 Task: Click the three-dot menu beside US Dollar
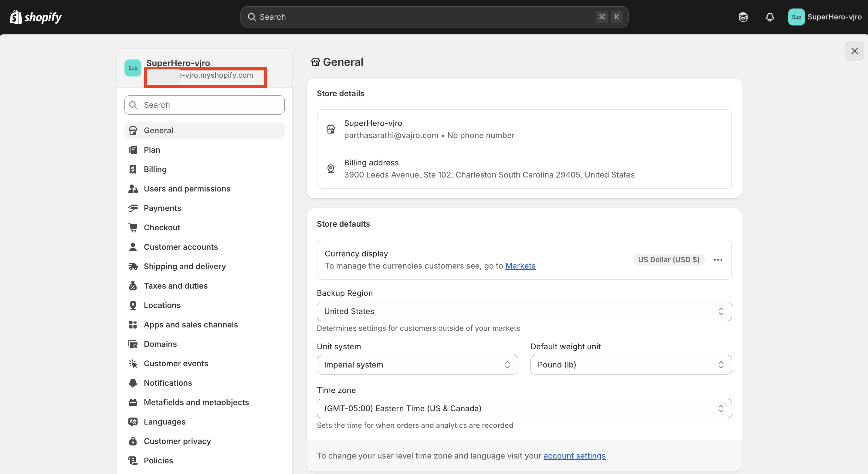(x=718, y=260)
